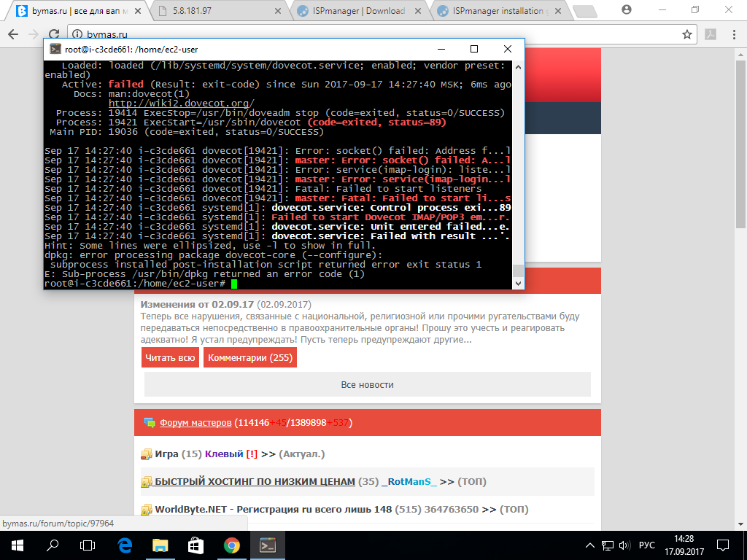Open Microsoft Edge from the taskbar

point(125,545)
